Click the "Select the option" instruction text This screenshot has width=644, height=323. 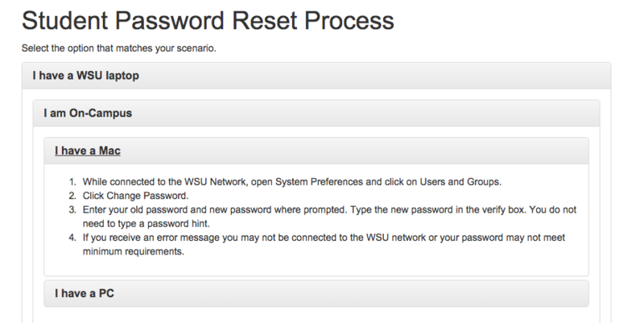point(118,48)
